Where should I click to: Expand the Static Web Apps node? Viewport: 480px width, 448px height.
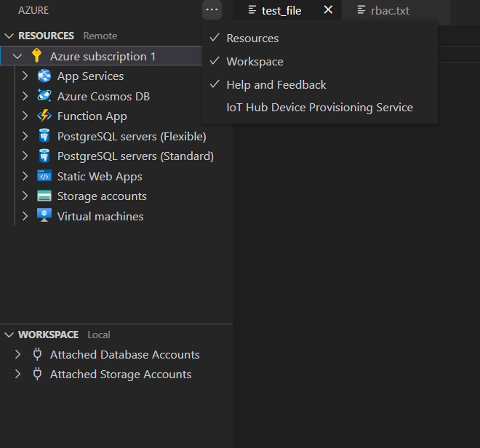click(25, 176)
